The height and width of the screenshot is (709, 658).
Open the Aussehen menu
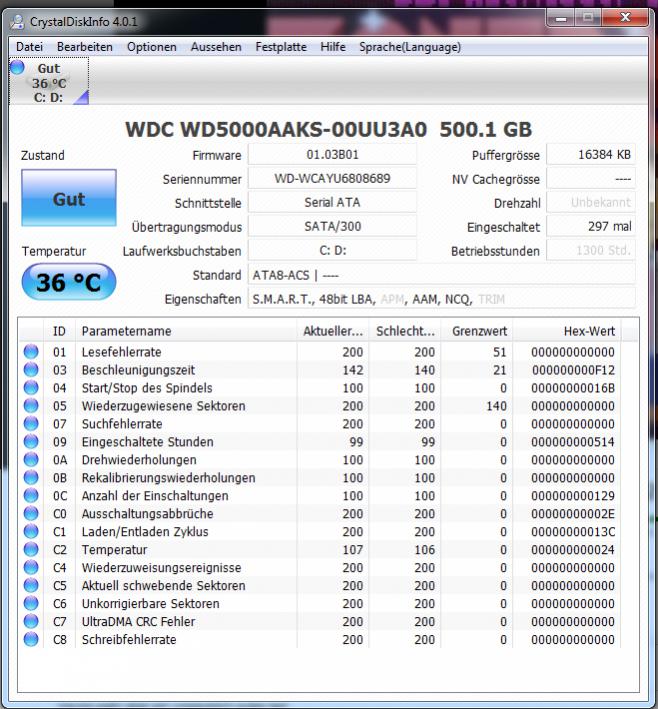pos(216,47)
